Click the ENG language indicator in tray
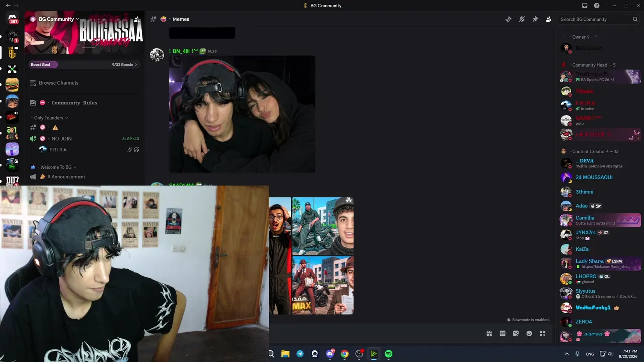The width and height of the screenshot is (644, 362). click(590, 354)
